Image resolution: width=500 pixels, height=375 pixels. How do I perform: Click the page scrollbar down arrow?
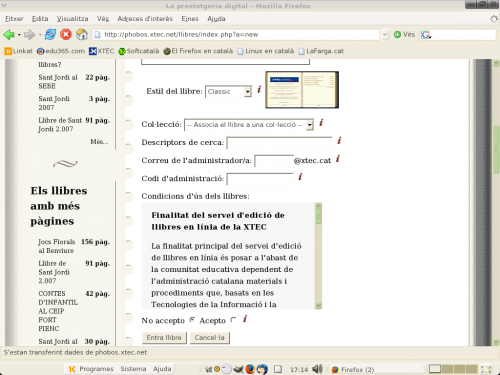tap(496, 342)
